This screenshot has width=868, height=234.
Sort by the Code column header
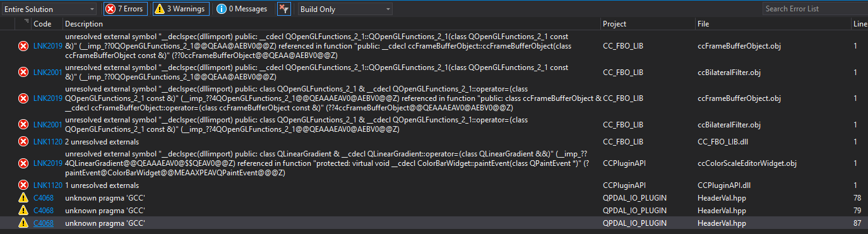point(42,23)
